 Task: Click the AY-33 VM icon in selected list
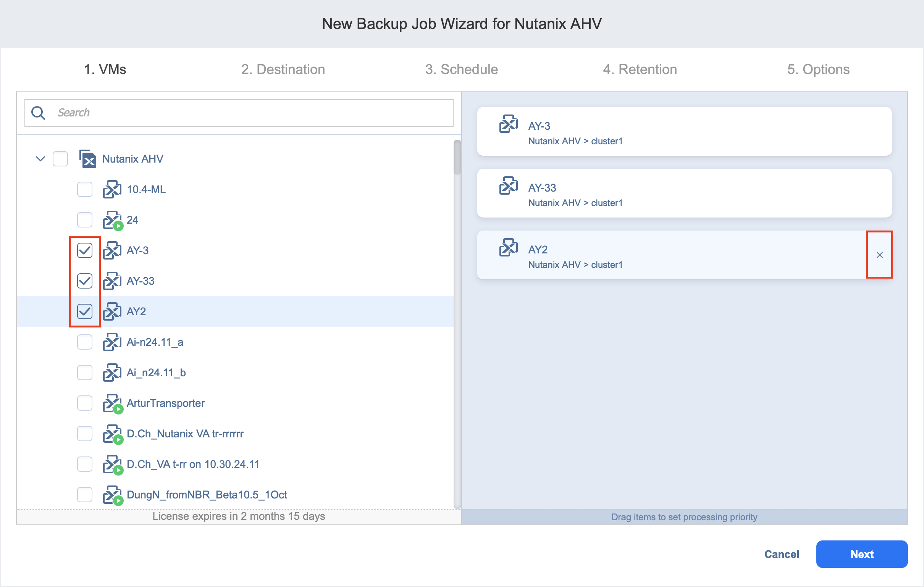[x=508, y=186]
